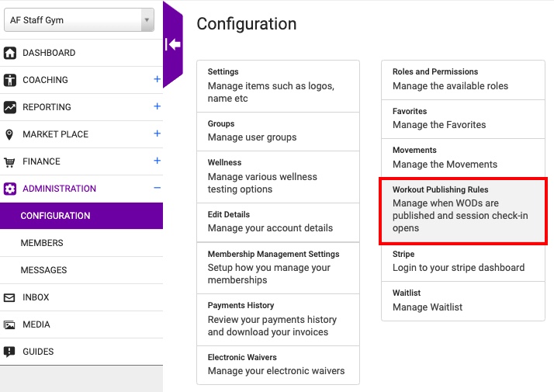Open Stripe dashboard login
Image resolution: width=554 pixels, height=392 pixels.
(463, 262)
